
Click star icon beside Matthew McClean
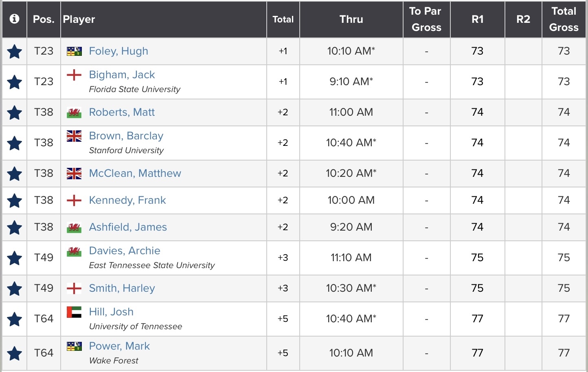[x=15, y=174]
